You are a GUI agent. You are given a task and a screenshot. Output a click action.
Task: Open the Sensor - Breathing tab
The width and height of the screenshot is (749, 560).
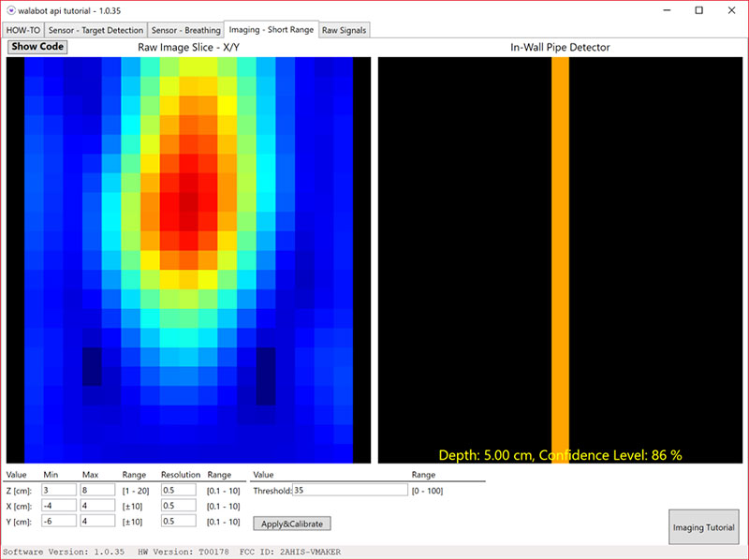point(186,30)
